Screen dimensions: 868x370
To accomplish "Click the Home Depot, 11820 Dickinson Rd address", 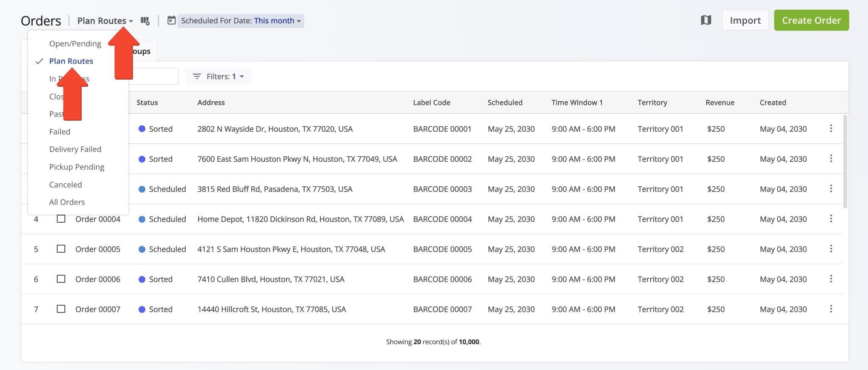I will (300, 219).
